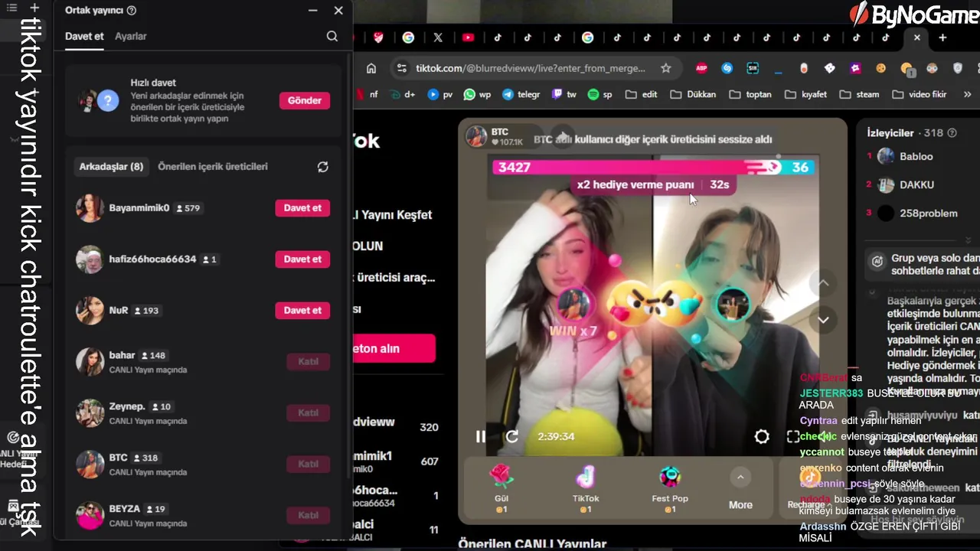Switch to the X (Twitter) browser tab

point(438,37)
